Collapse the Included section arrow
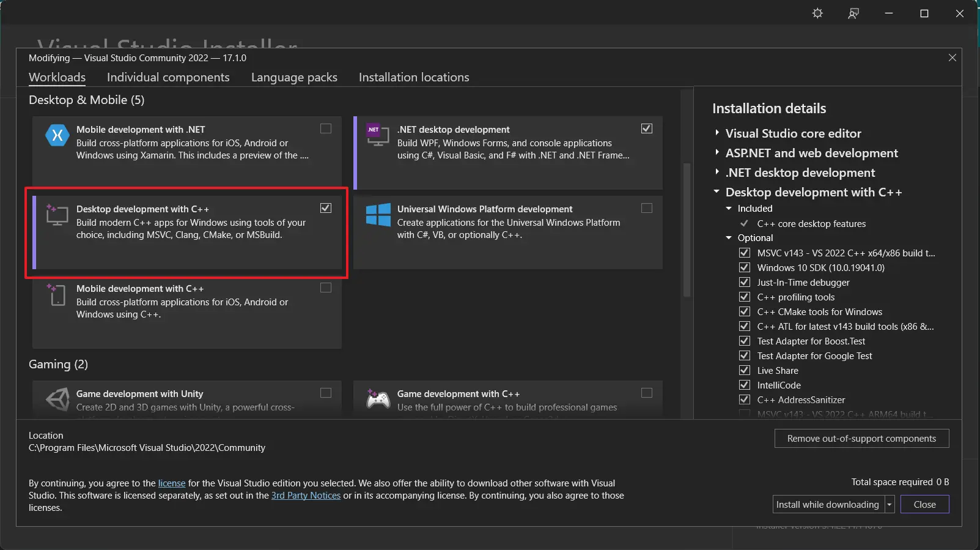This screenshot has height=550, width=980. (x=729, y=209)
